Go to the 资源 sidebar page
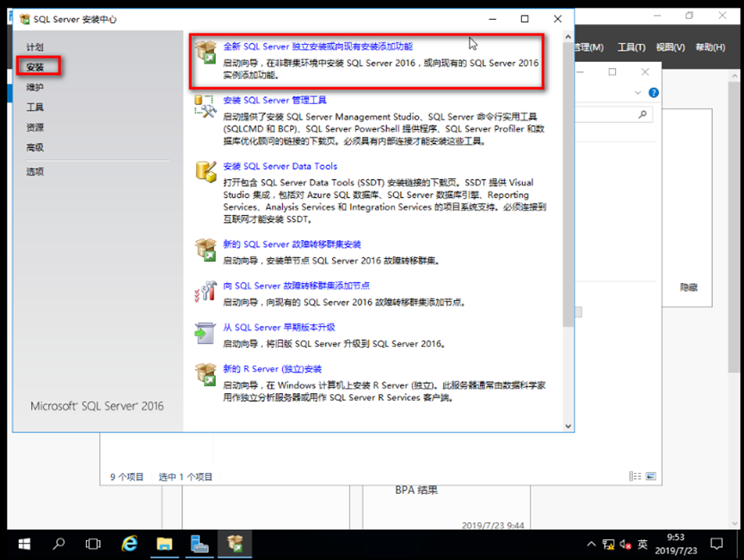744x560 pixels. [34, 127]
